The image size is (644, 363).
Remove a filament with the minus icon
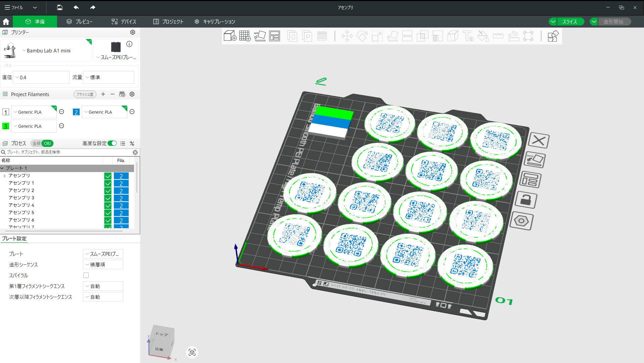113,94
